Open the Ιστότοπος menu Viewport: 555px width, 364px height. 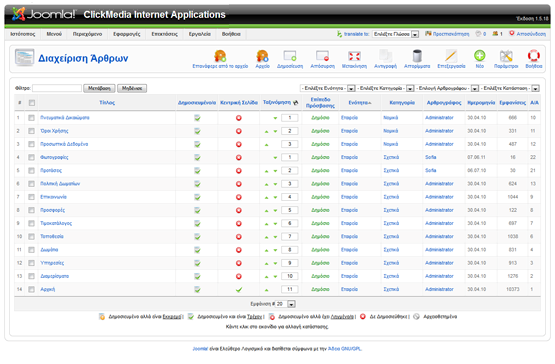tap(23, 34)
